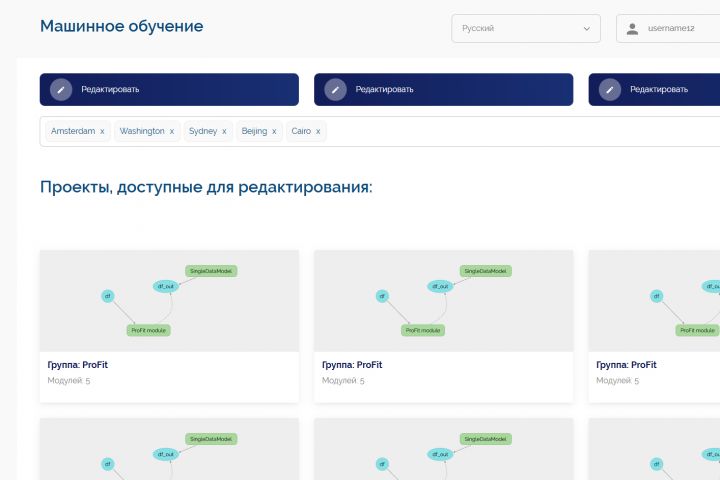Click the Amsterdam tag label
Screen dimensions: 720x480
coord(73,131)
